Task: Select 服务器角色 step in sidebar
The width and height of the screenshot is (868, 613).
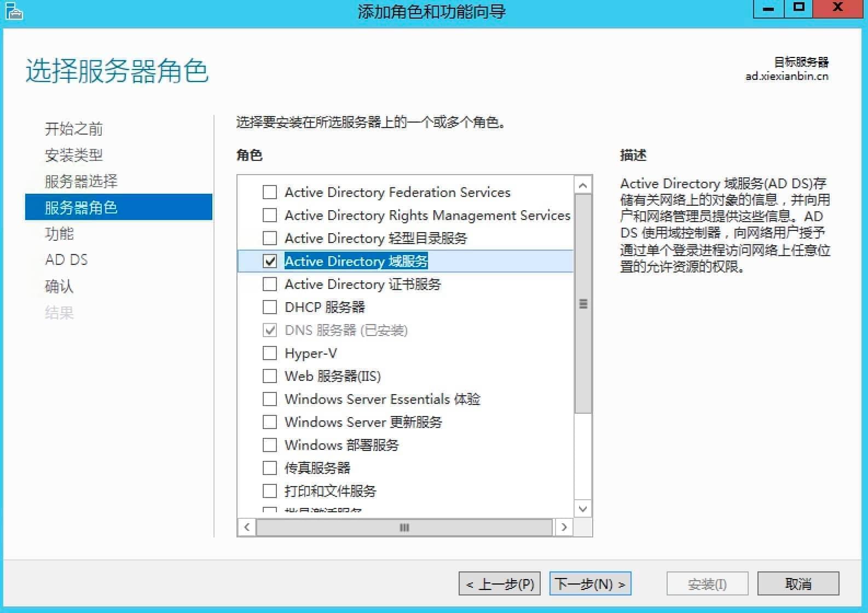Action: tap(119, 207)
